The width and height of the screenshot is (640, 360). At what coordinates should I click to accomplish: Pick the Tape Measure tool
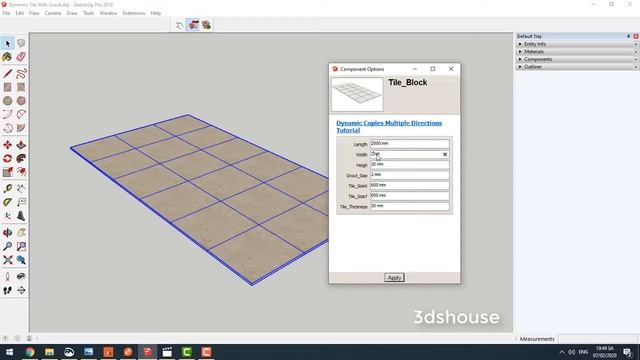7,189
